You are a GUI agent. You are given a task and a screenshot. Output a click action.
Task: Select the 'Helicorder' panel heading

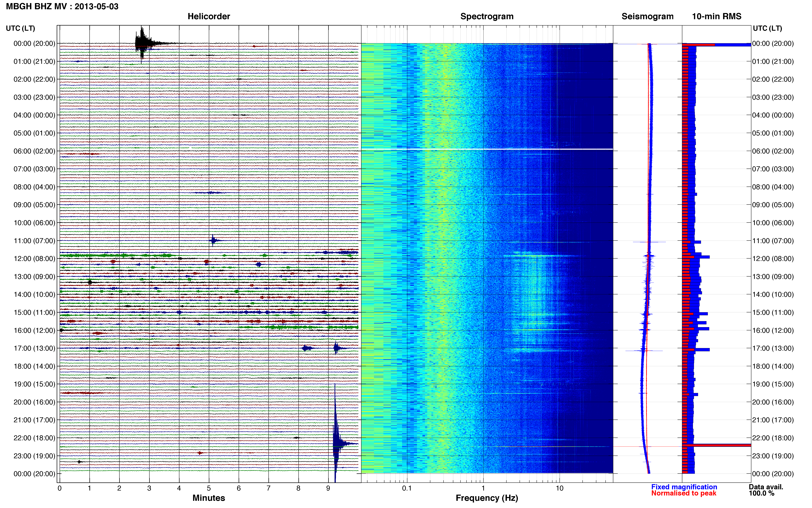tap(209, 16)
